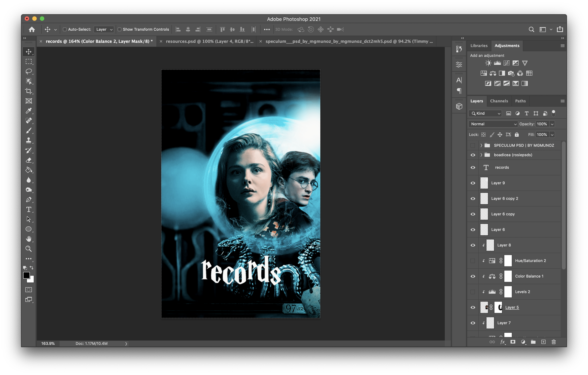The image size is (588, 375).
Task: Expand the SPECULUM PSD group
Action: click(481, 145)
